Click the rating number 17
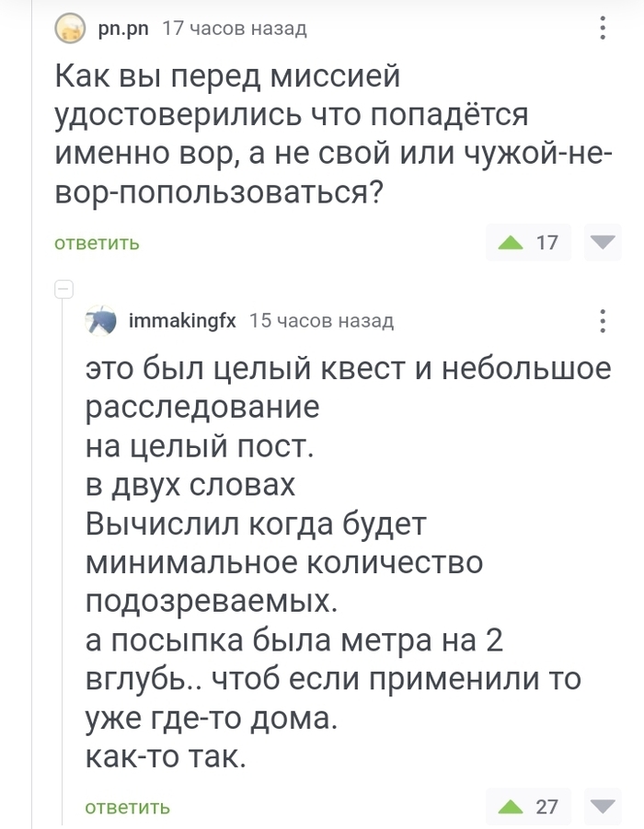The width and height of the screenshot is (644, 829). click(546, 243)
